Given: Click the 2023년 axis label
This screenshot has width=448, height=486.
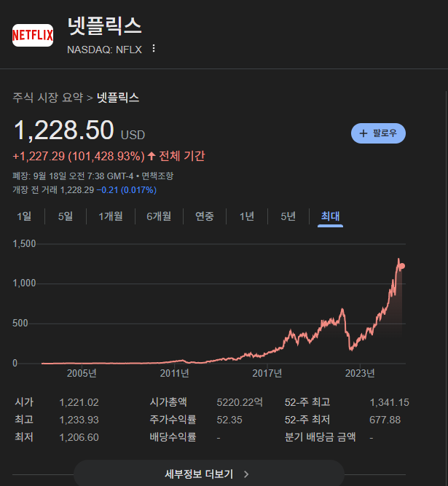Looking at the screenshot, I should pos(360,373).
